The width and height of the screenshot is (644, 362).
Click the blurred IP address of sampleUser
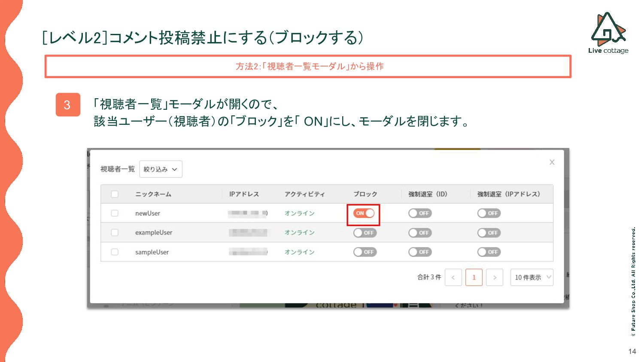coord(248,252)
